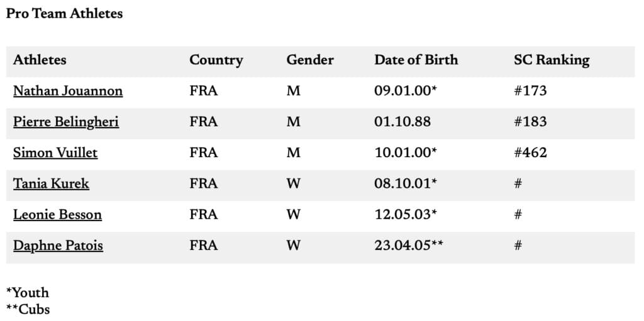
Task: Click birth date 23.04.05** cell
Action: (x=409, y=246)
